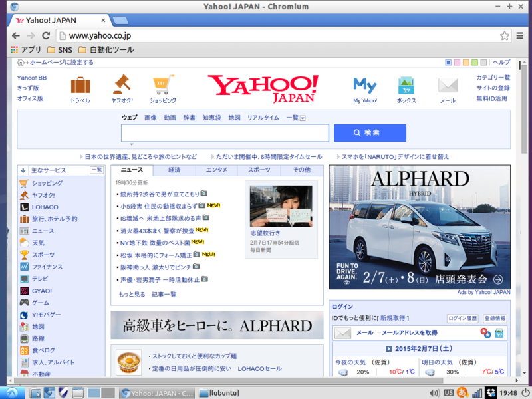The width and height of the screenshot is (532, 399).
Task: Expand the arrow below the search box
Action: pyautogui.click(x=132, y=144)
